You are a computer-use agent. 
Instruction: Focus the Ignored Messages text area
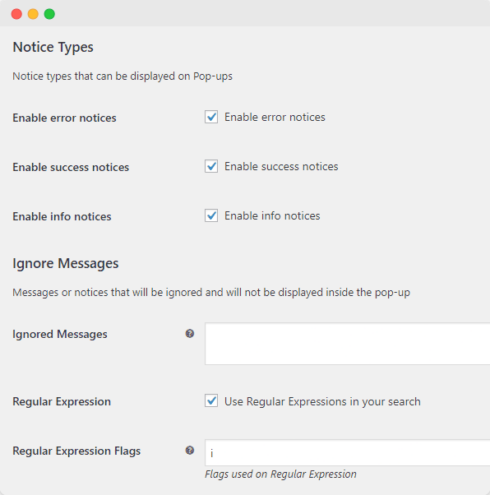point(347,344)
